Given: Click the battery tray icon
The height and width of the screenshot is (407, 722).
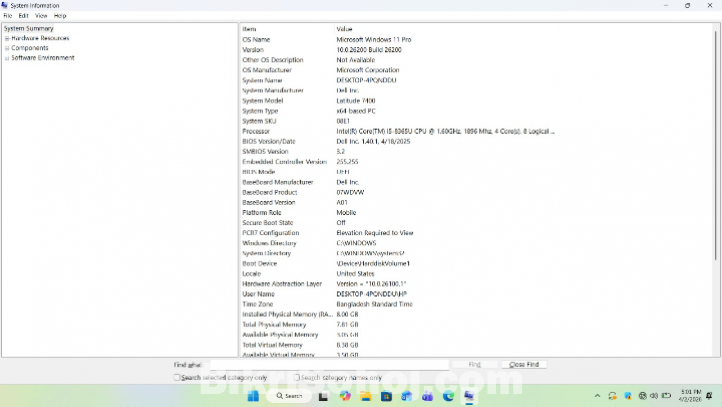Looking at the screenshot, I should [666, 395].
